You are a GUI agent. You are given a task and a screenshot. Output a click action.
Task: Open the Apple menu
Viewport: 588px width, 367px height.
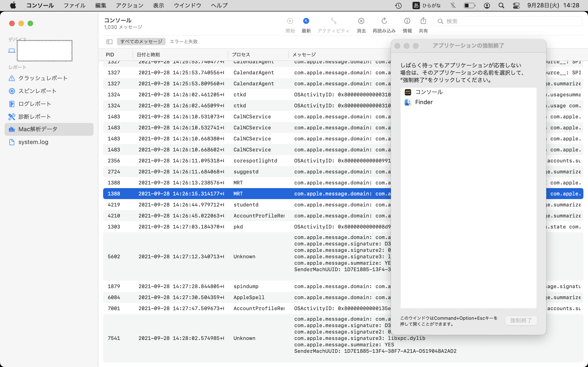point(13,5)
